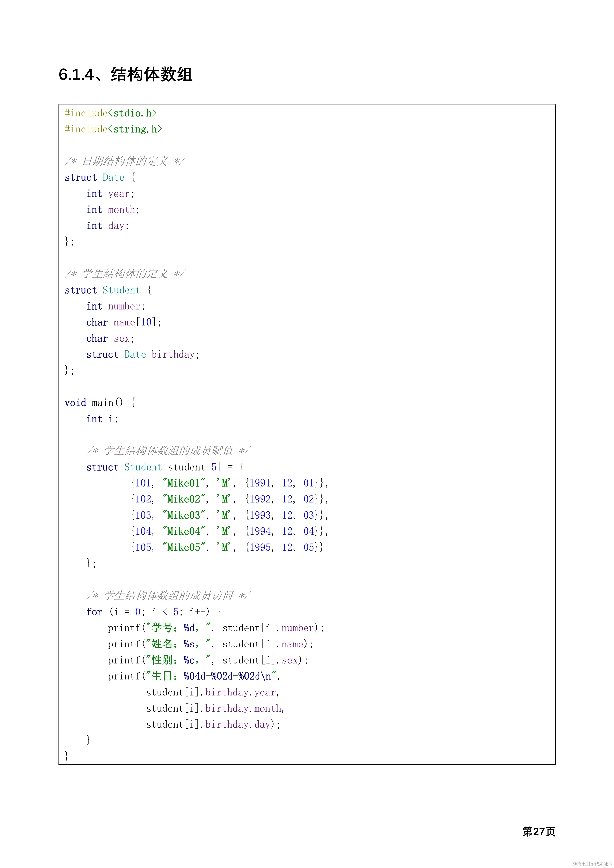This screenshot has width=614, height=868.
Task: Click the #include<string.h> line
Action: coord(113,129)
